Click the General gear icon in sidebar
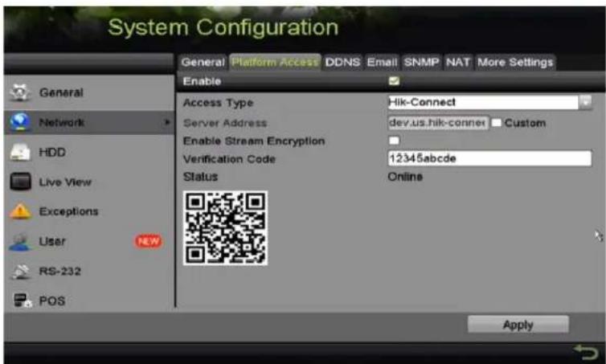606x364 pixels. 20,92
